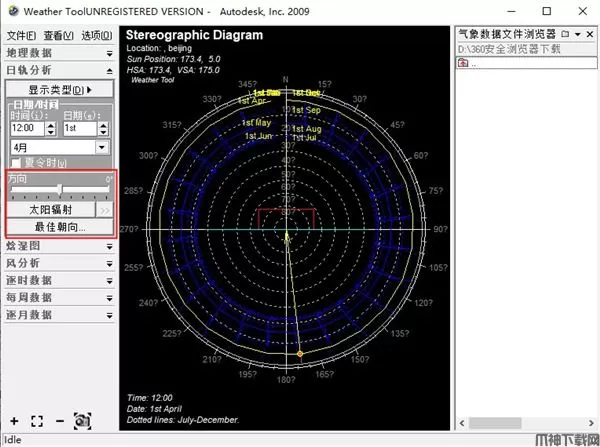Open the 4月 month dropdown

(x=102, y=147)
